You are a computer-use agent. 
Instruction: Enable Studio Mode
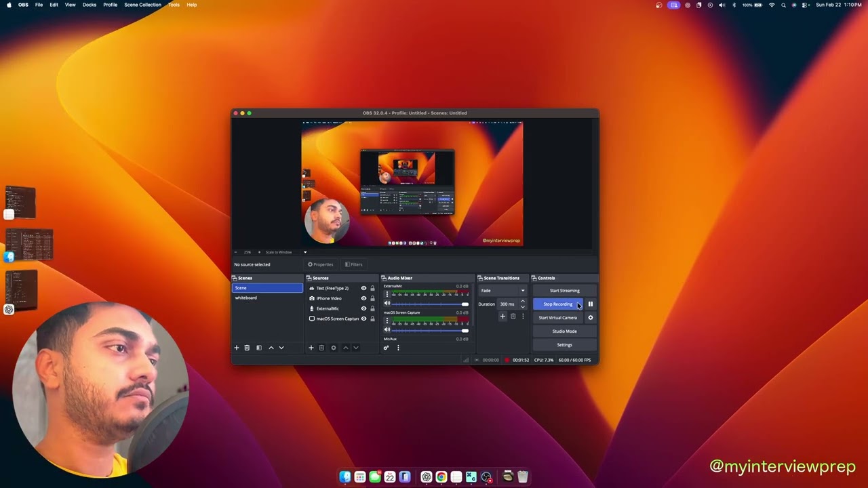pyautogui.click(x=564, y=331)
